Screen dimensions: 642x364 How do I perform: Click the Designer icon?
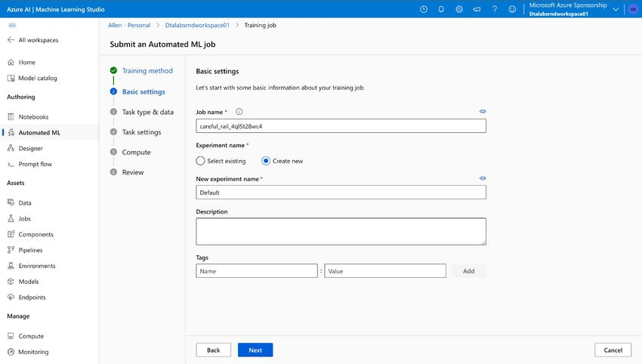(11, 148)
